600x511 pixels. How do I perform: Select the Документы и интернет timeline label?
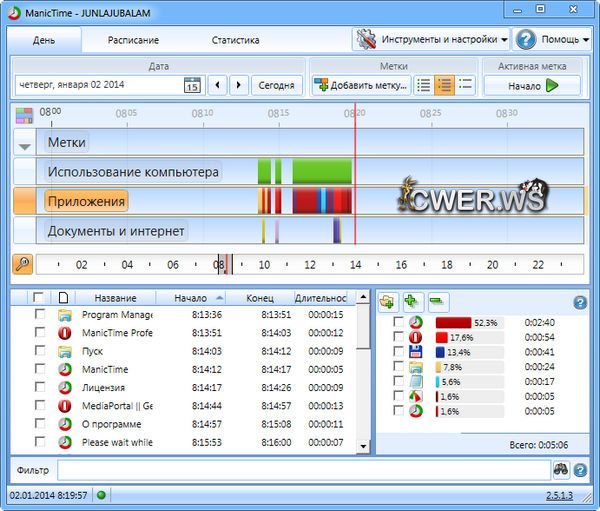116,231
